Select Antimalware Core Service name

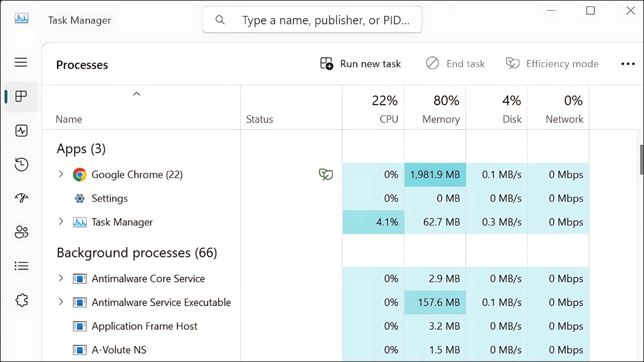[148, 279]
